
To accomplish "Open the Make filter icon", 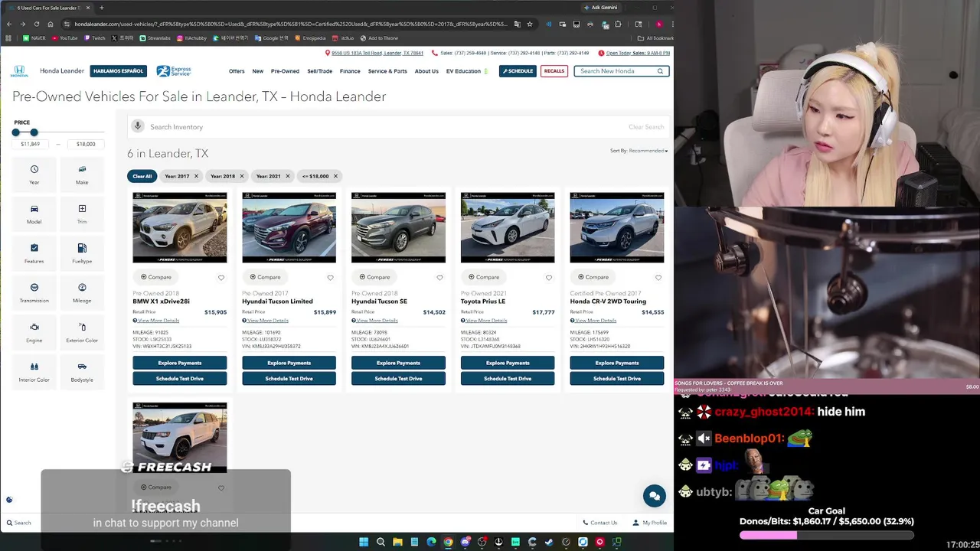I will coord(82,169).
